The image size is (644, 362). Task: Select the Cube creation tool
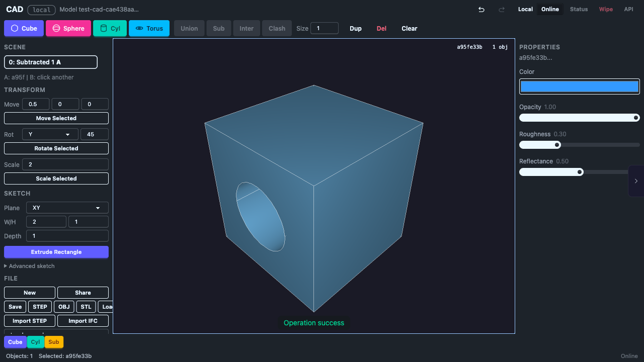pos(24,28)
